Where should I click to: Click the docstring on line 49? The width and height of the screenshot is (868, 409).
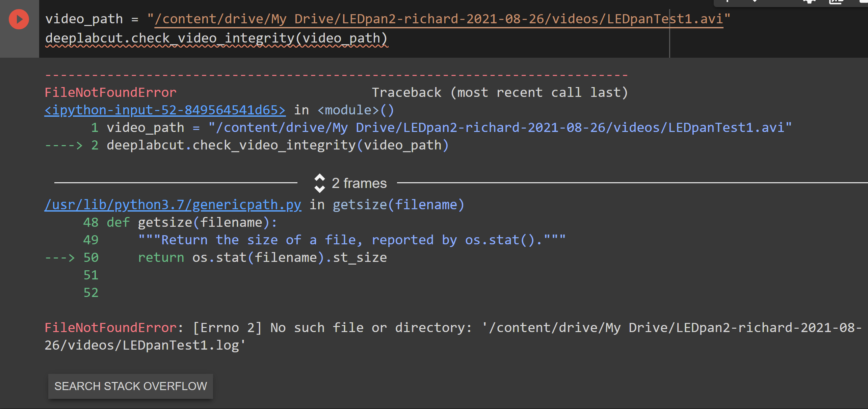coord(351,240)
